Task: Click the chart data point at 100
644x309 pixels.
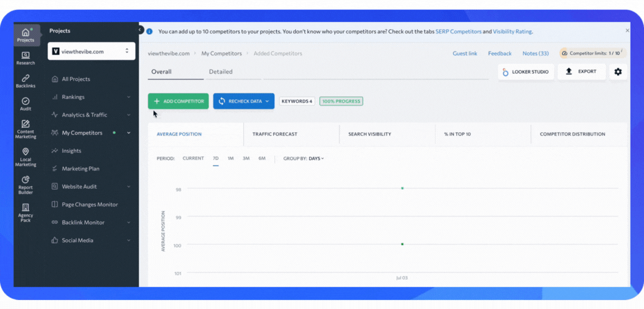Action: 402,244
